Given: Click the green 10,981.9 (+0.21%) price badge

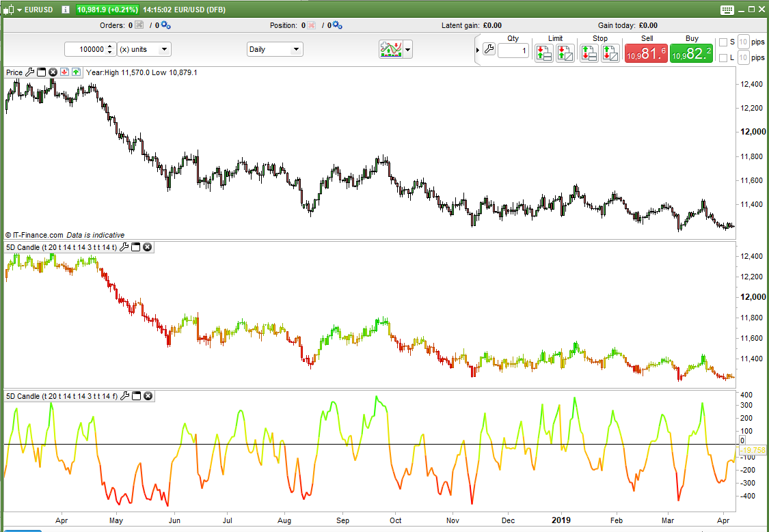Looking at the screenshot, I should [107, 10].
